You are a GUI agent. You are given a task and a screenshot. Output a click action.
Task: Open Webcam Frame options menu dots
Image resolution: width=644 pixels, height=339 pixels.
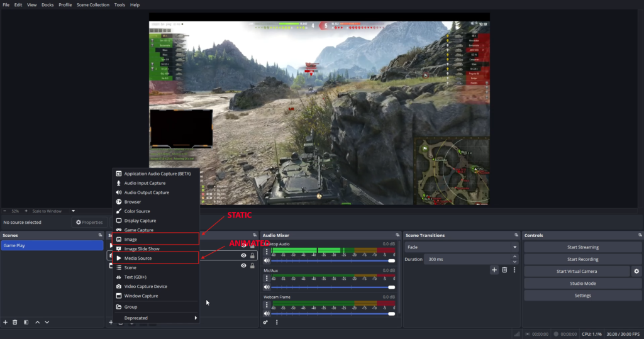(x=267, y=304)
